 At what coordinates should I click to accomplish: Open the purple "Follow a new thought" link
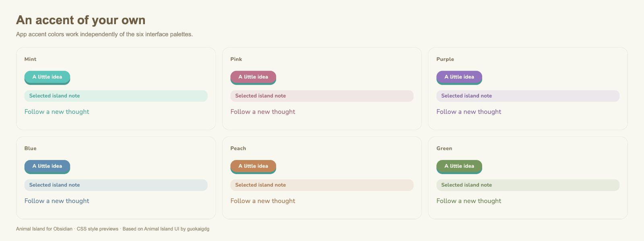[x=469, y=112]
